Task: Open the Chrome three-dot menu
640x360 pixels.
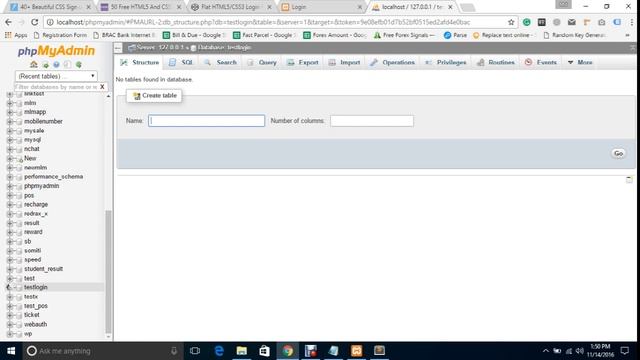Action: coord(631,22)
